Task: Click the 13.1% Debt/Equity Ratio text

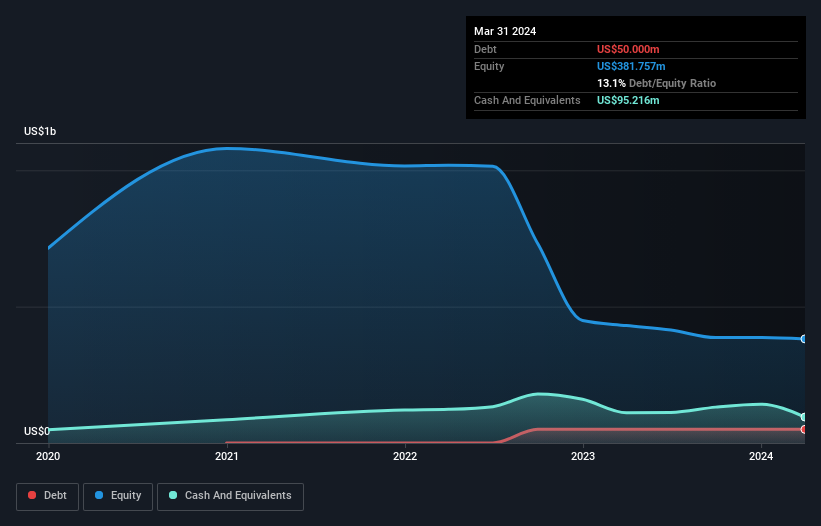Action: click(x=656, y=83)
